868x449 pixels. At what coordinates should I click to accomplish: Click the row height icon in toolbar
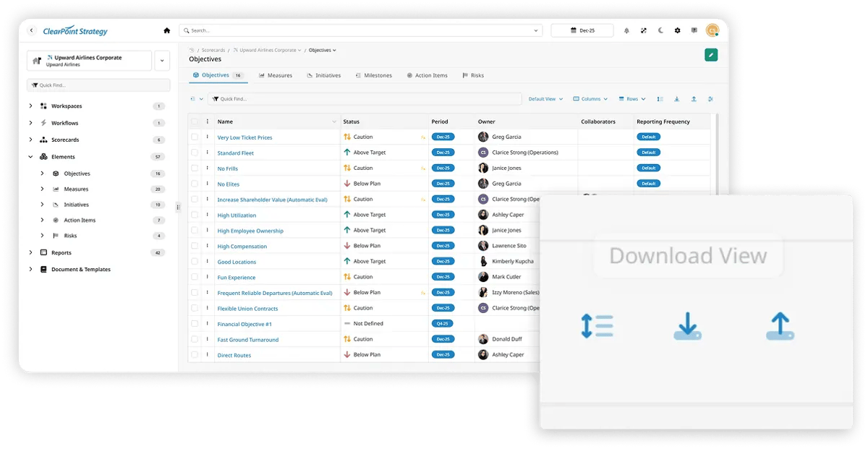(x=660, y=99)
